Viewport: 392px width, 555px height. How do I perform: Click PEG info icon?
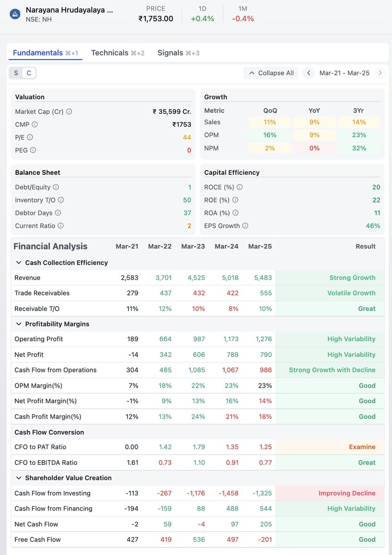click(x=33, y=150)
